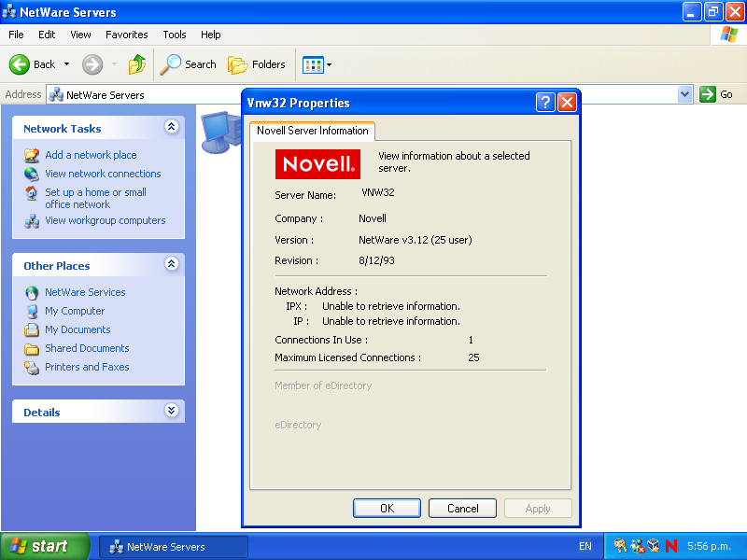Click the greyed-out Apply button
The width and height of the screenshot is (747, 560).
point(538,509)
